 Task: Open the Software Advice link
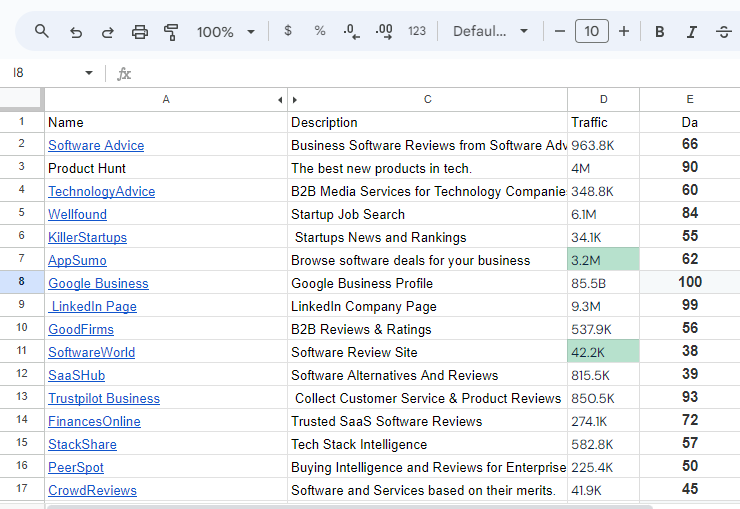(96, 145)
